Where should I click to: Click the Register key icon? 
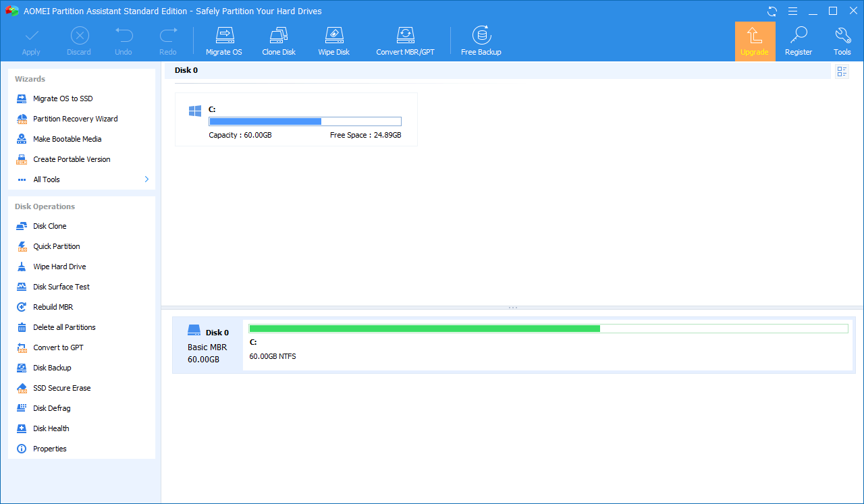point(799,41)
